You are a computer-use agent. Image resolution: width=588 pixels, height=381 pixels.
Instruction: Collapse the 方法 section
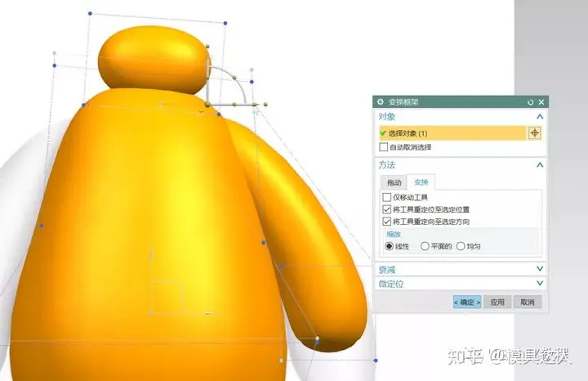(540, 164)
